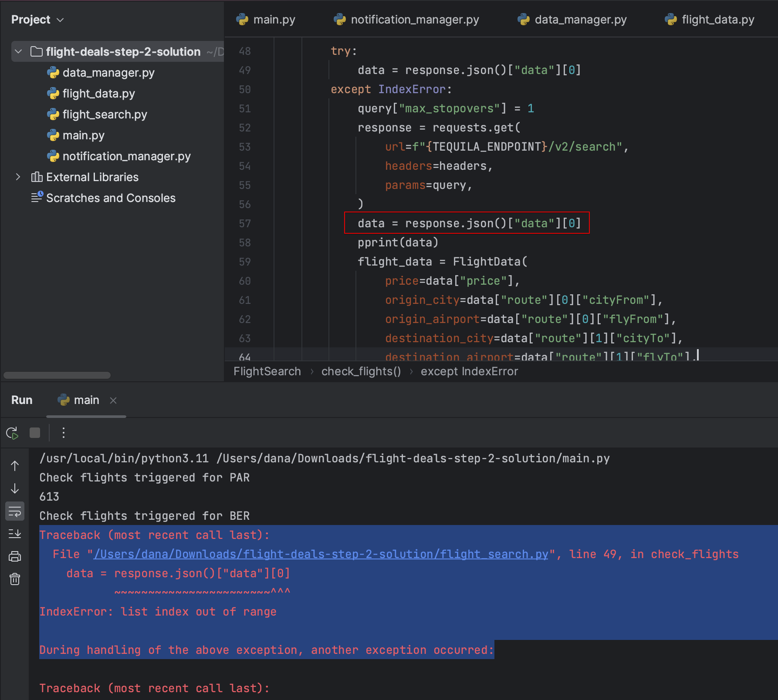This screenshot has height=700, width=778.
Task: Click the data_manager.py Python file icon in tree
Action: (53, 73)
